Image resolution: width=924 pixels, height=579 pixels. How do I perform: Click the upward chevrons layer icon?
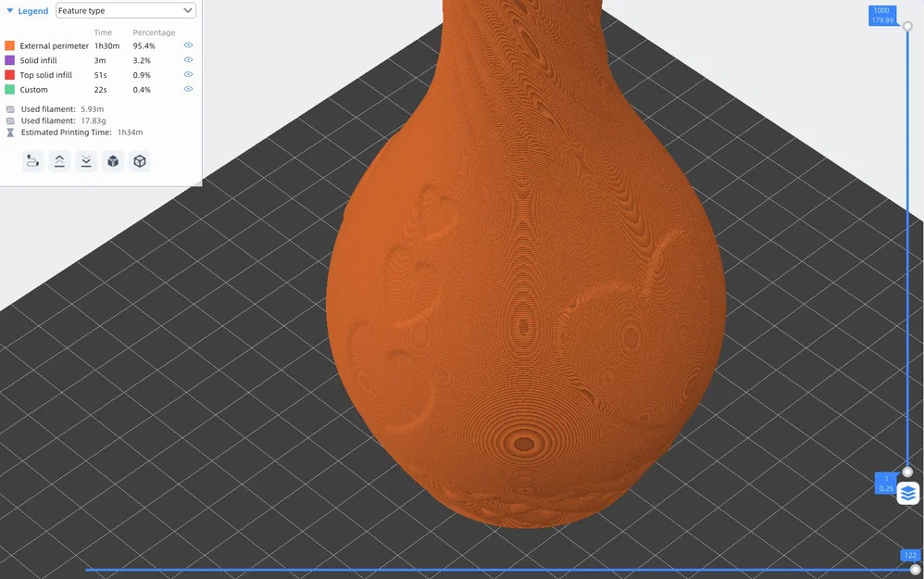pyautogui.click(x=59, y=161)
